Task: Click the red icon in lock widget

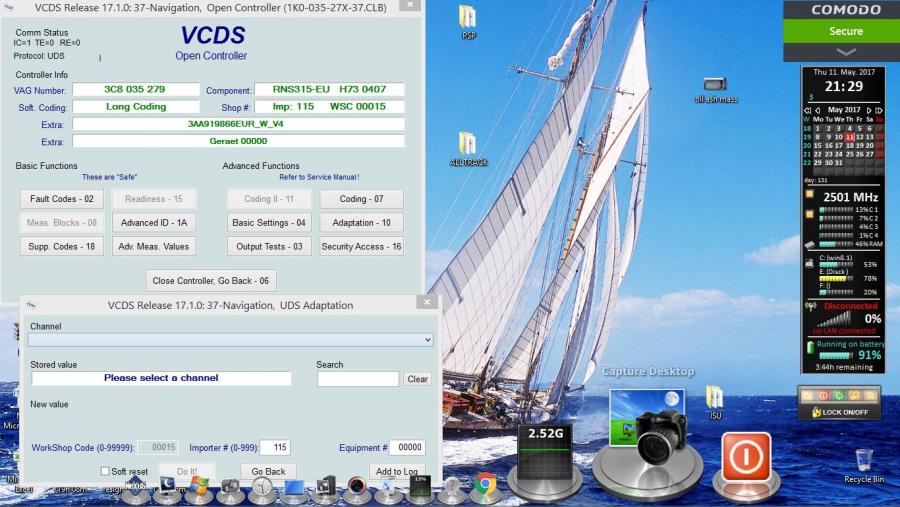Action: pyautogui.click(x=824, y=396)
